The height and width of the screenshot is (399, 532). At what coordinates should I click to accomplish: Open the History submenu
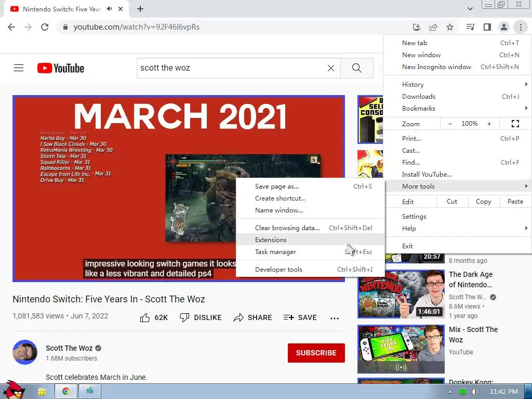(x=457, y=85)
